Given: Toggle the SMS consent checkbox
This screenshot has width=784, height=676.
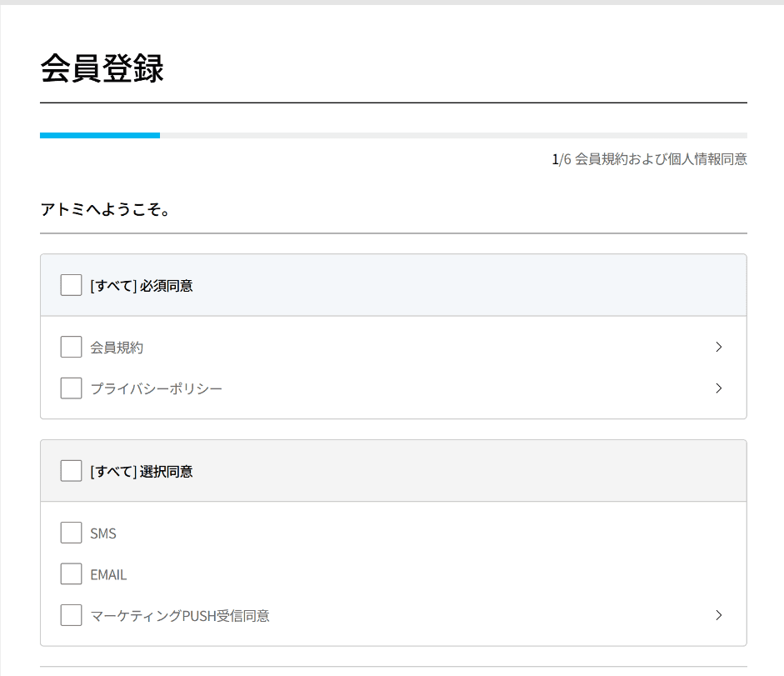Looking at the screenshot, I should tap(71, 533).
